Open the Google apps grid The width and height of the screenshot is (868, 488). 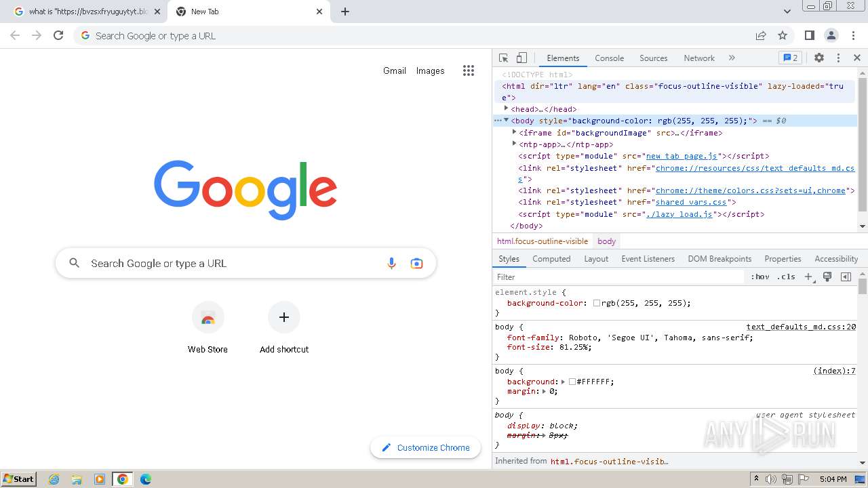[469, 70]
